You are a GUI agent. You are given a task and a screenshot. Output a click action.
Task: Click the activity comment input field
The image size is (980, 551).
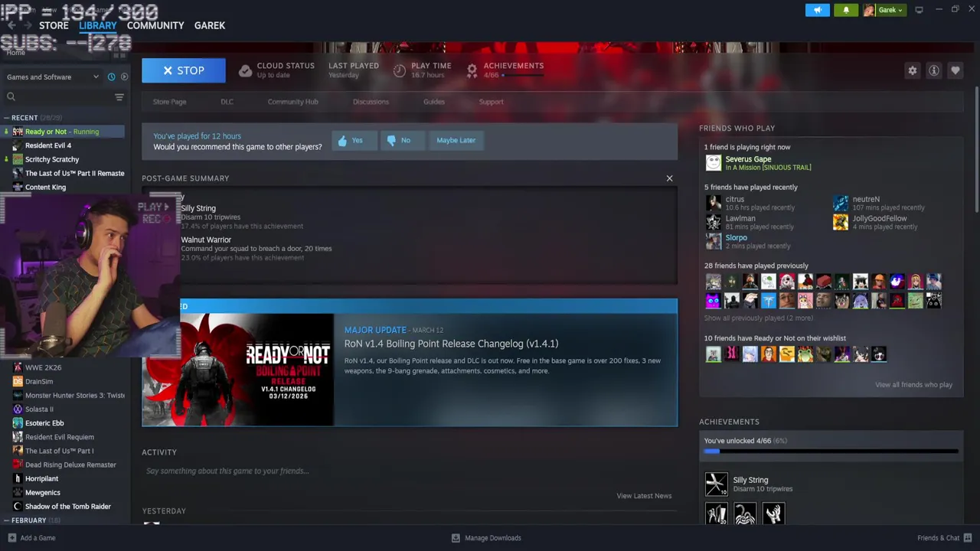point(410,471)
